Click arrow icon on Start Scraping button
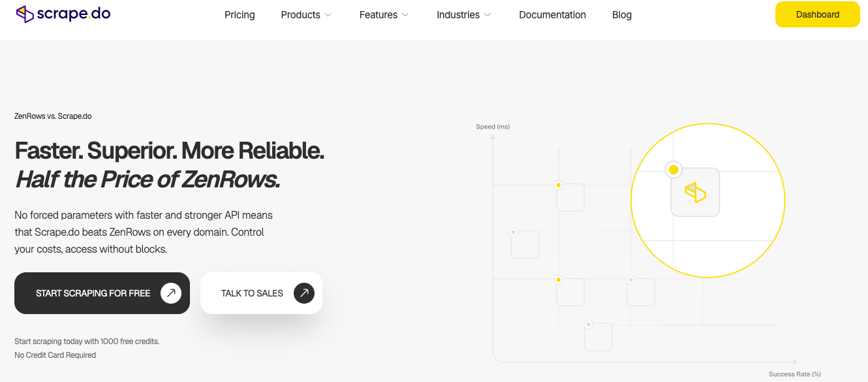The image size is (868, 382). pyautogui.click(x=171, y=293)
